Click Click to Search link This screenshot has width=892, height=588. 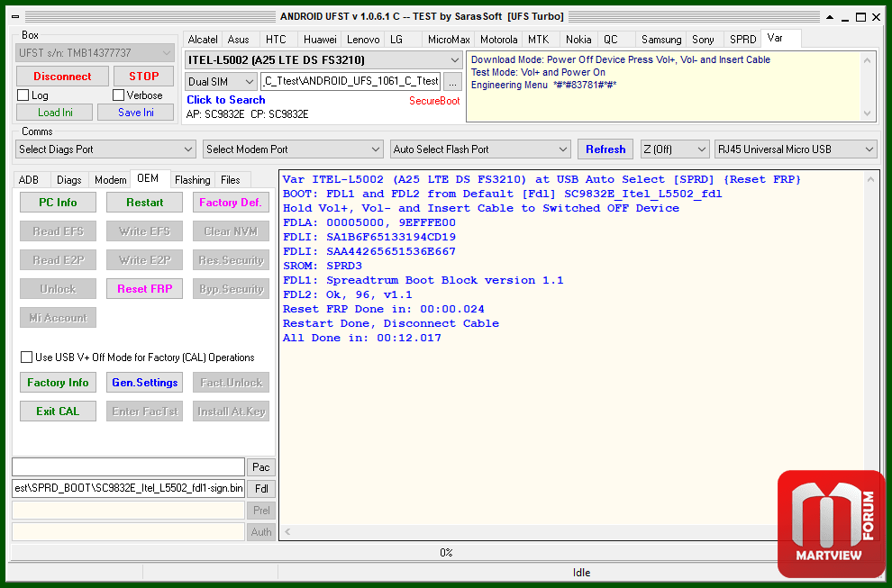226,100
